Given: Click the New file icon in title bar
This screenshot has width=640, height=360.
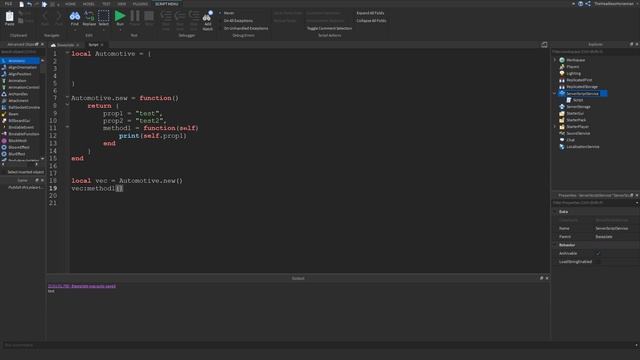Looking at the screenshot, I should [x=21, y=4].
